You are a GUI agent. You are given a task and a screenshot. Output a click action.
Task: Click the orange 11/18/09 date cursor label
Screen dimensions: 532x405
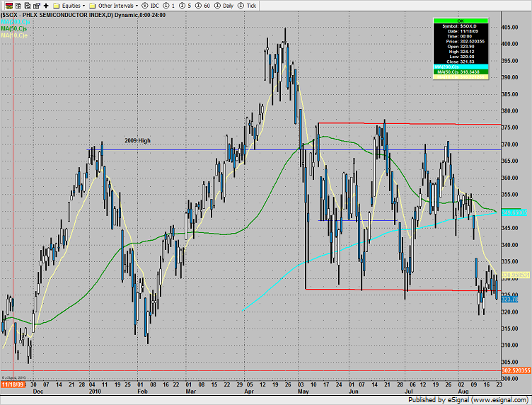point(13,384)
